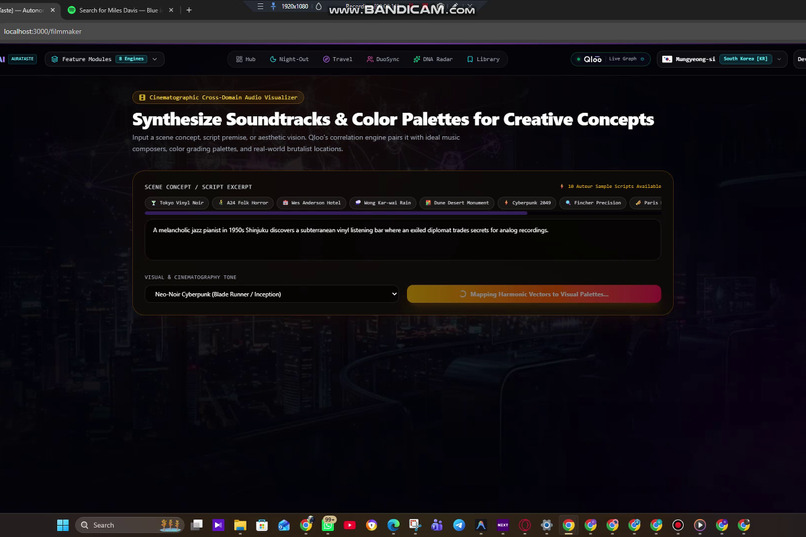The width and height of the screenshot is (806, 537).
Task: Open Microsoft Store from the taskbar
Action: [262, 525]
